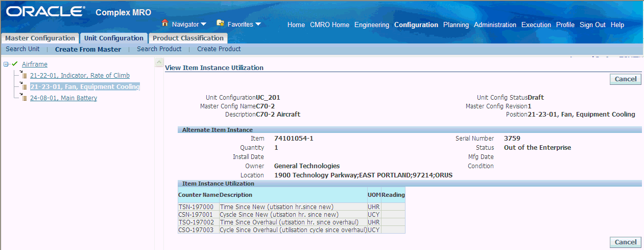Screen dimensions: 644x250
Task: Click the Favorites folder icon
Action: 221,23
